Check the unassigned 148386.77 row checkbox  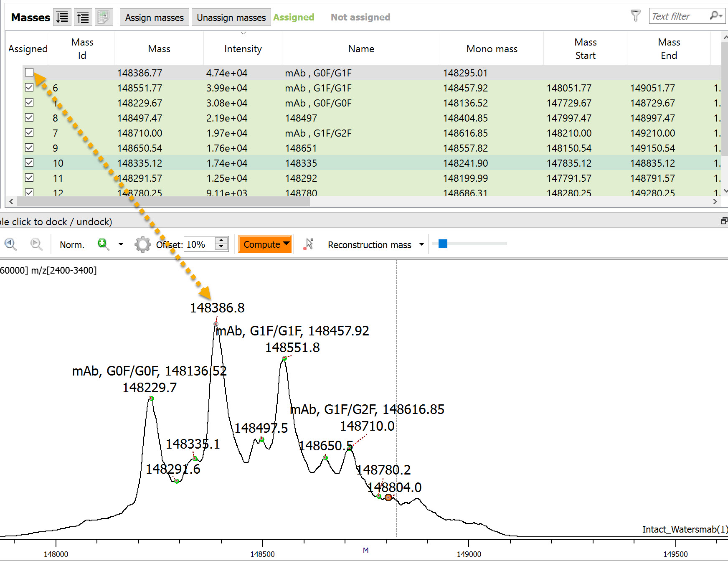(29, 73)
